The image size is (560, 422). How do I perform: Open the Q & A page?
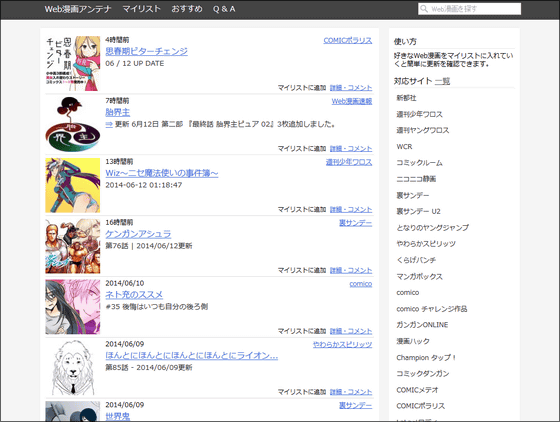coord(224,9)
